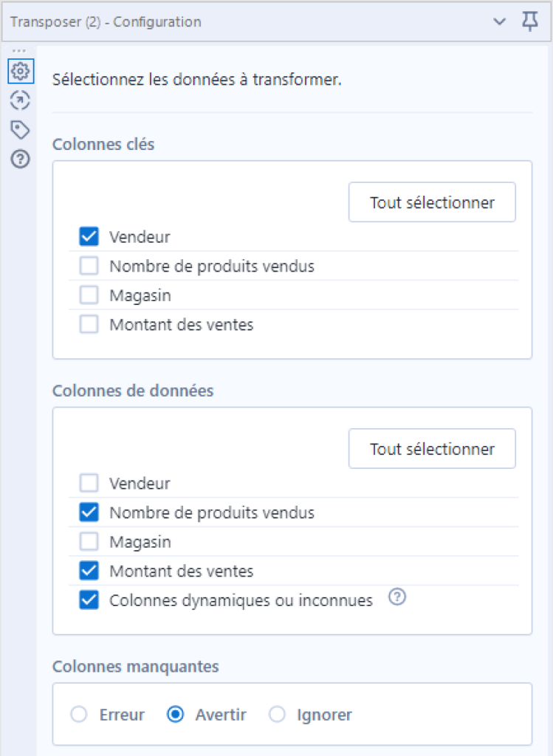Screen dimensions: 553x756
Task: Select the Erreur radio option
Action: [79, 714]
